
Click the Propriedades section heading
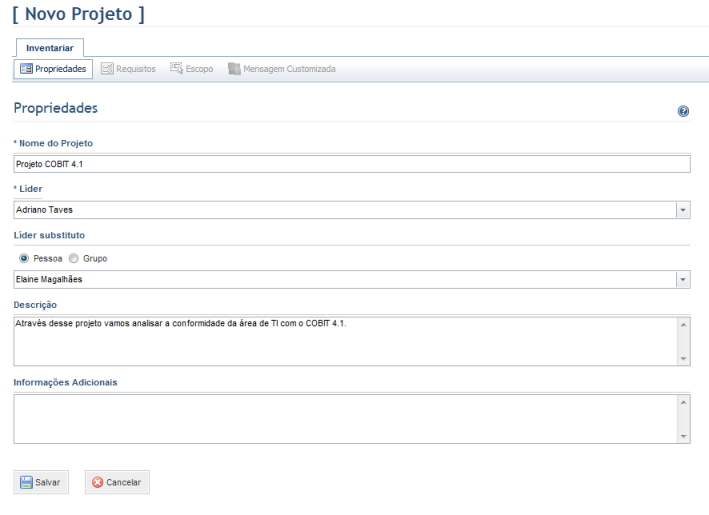[x=56, y=108]
